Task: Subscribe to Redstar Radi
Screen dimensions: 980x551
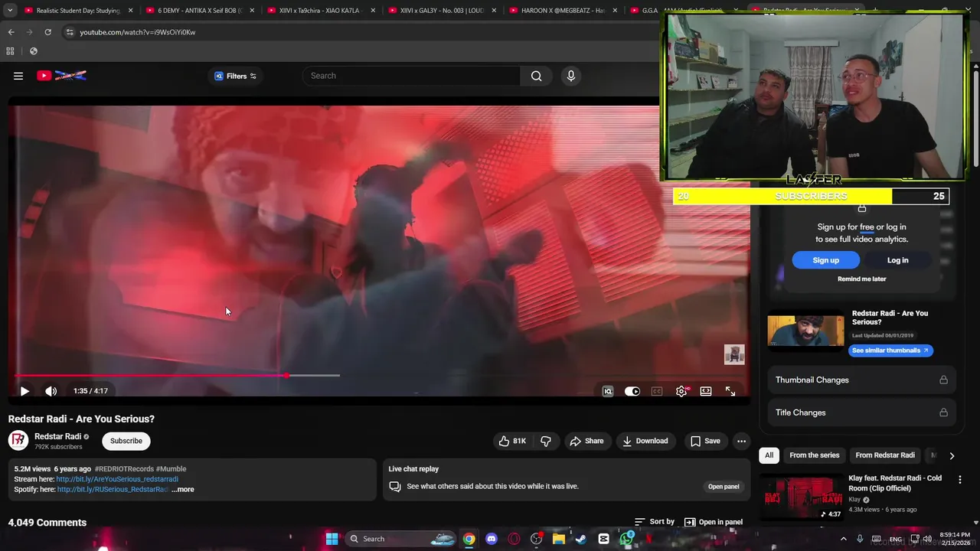Action: pyautogui.click(x=126, y=441)
